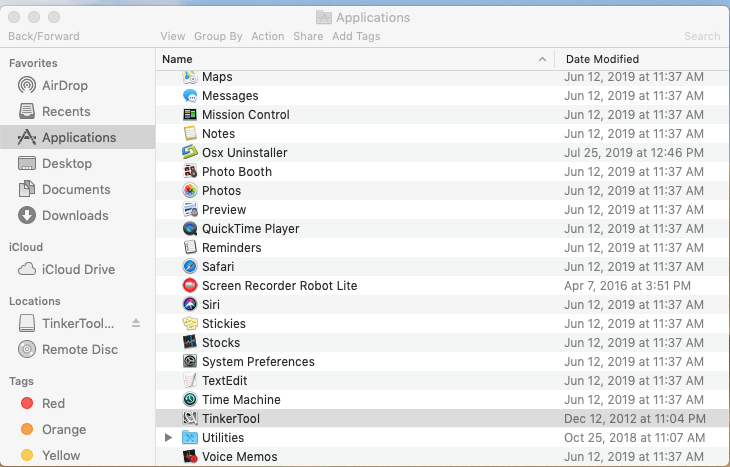Open Remote Disc in the sidebar
Image resolution: width=730 pixels, height=467 pixels.
point(77,349)
